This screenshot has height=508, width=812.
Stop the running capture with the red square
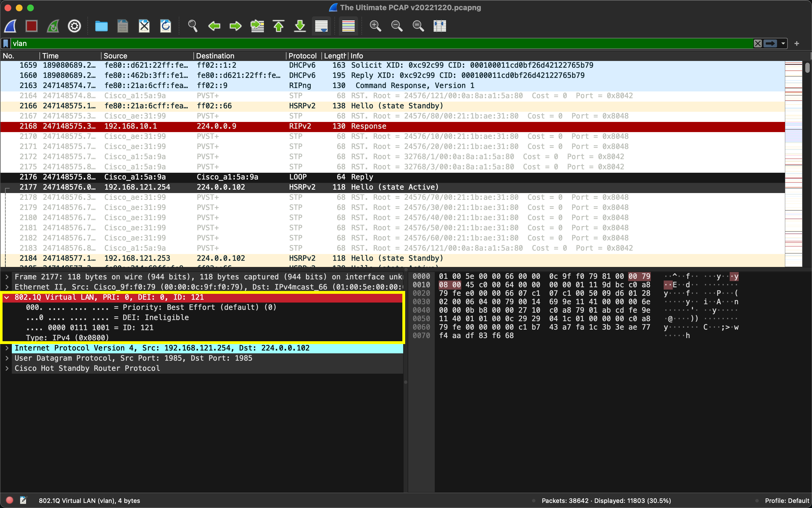(32, 26)
